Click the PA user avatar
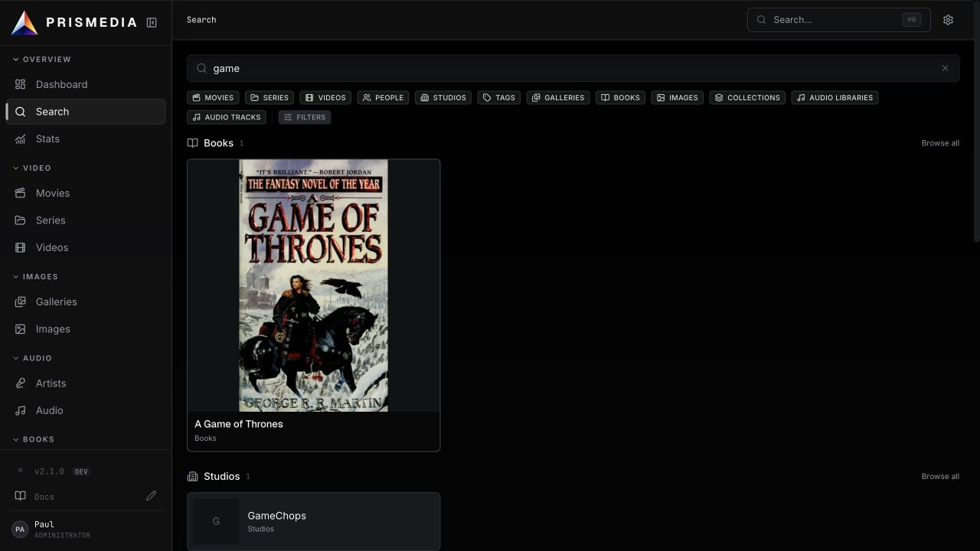 (x=20, y=529)
